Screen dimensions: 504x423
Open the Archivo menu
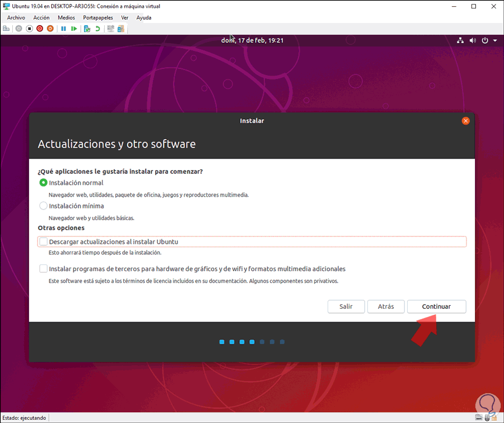pyautogui.click(x=16, y=18)
